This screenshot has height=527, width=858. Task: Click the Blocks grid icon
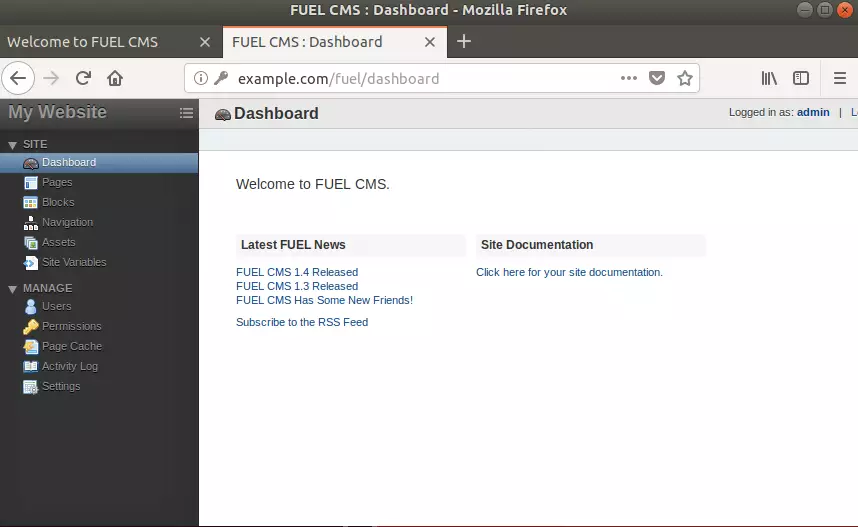tap(31, 202)
